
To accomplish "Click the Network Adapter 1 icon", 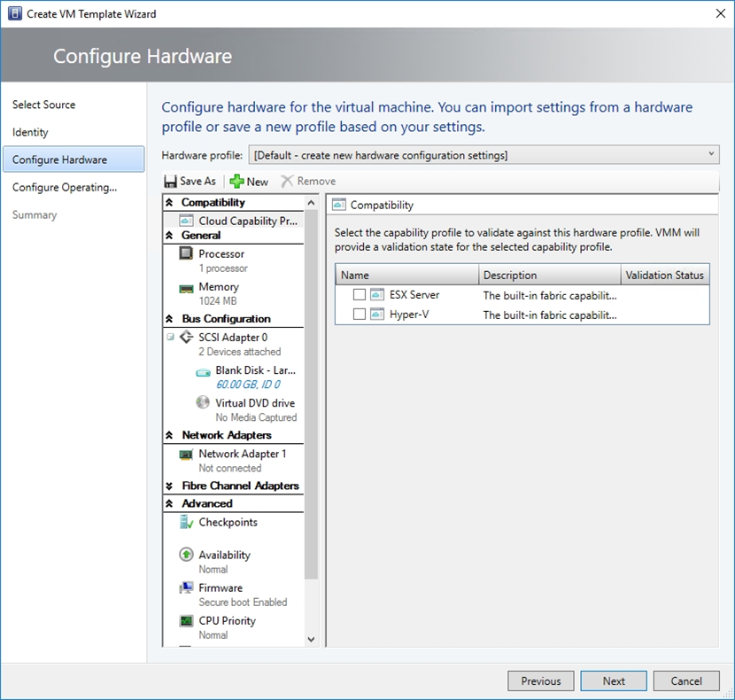I will click(186, 455).
